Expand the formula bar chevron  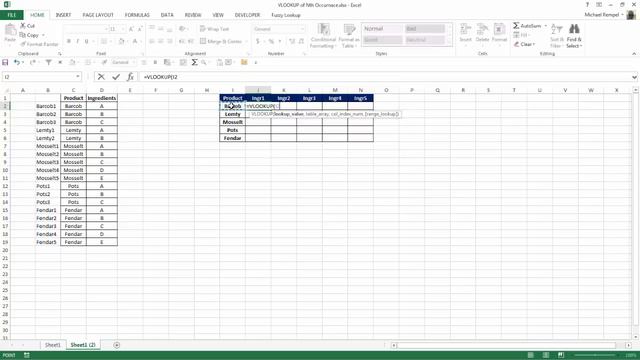click(634, 77)
